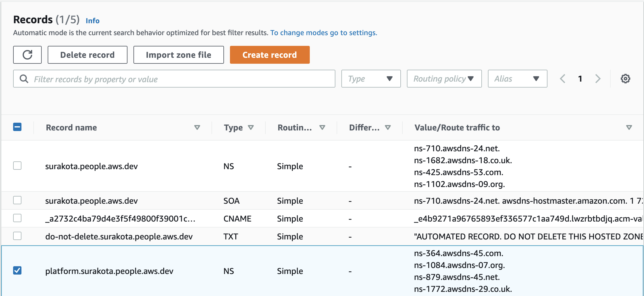Click the Create record button
The height and width of the screenshot is (296, 644).
(x=270, y=55)
